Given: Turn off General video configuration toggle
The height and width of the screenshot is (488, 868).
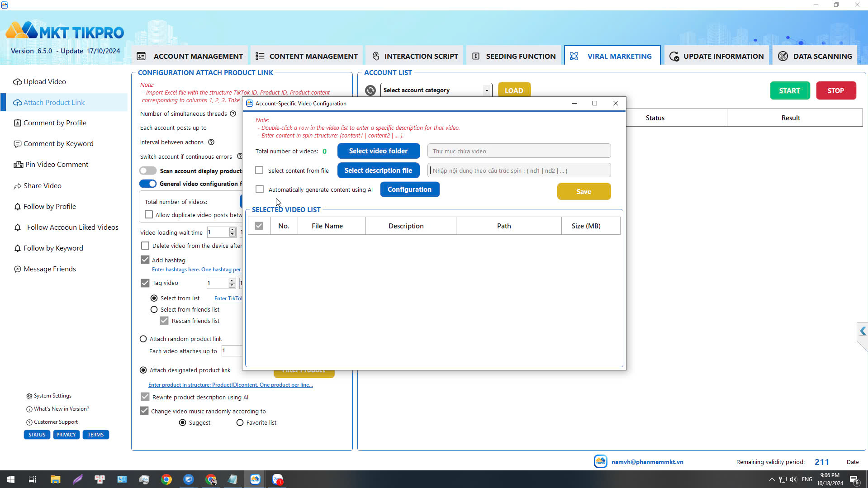Looking at the screenshot, I should click(x=148, y=183).
